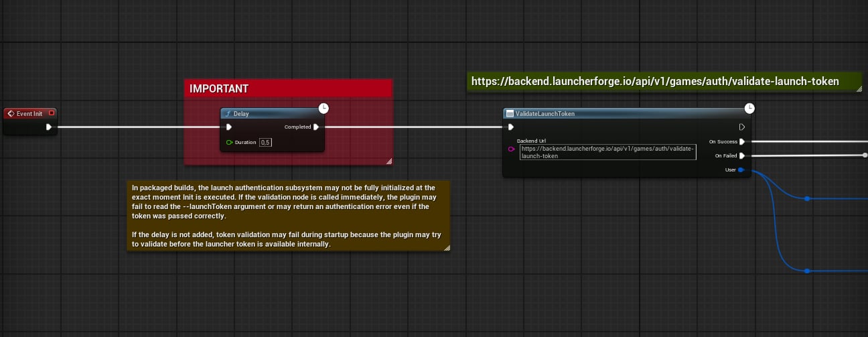The image size is (868, 337).
Task: Click the On Failed wire reroute node
Action: (865, 155)
